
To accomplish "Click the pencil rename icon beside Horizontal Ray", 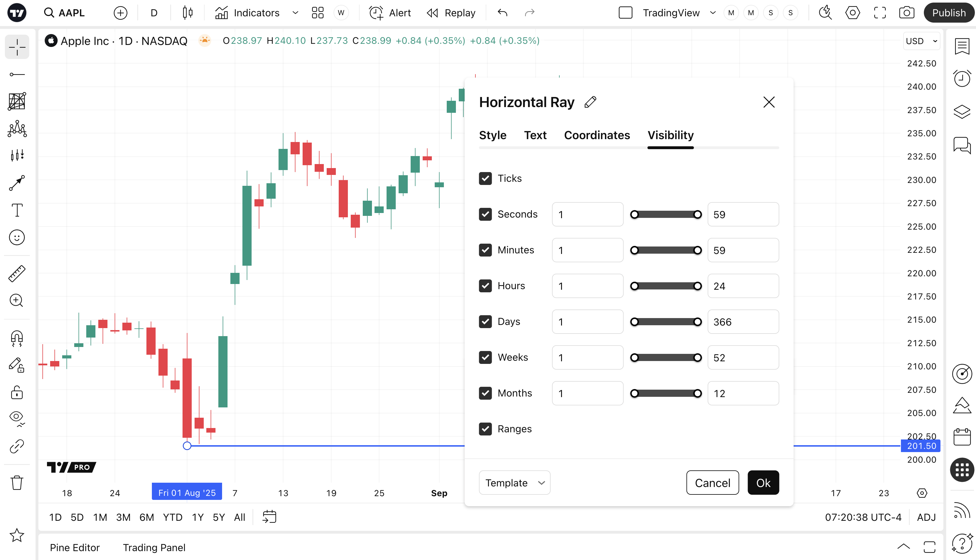I will (x=590, y=102).
